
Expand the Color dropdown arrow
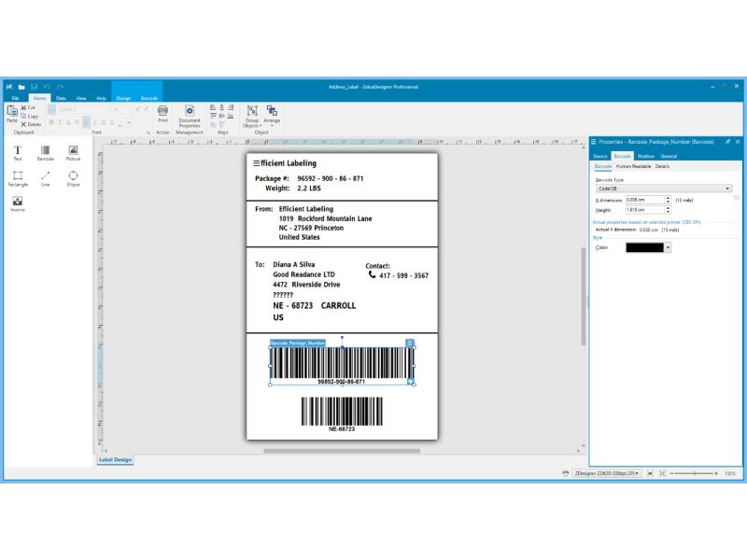point(668,247)
